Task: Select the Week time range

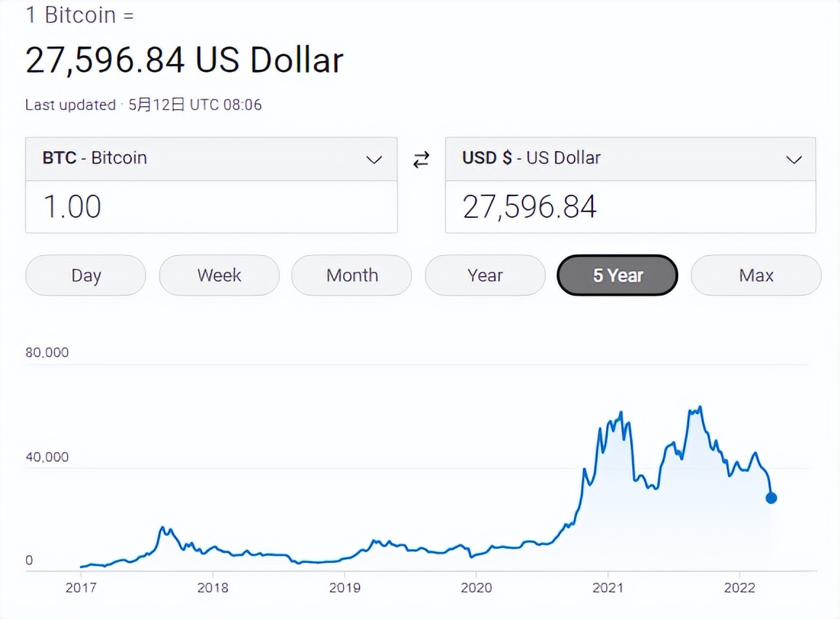Action: [x=219, y=275]
